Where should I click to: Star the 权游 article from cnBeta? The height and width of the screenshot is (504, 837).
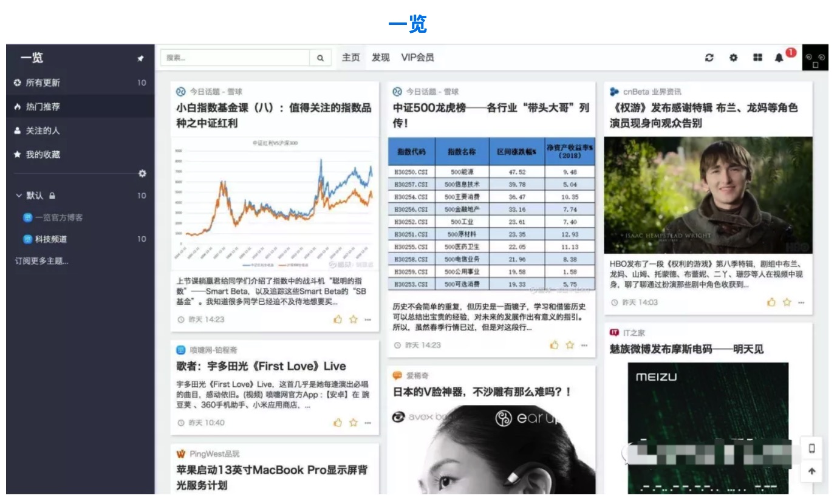coord(787,302)
